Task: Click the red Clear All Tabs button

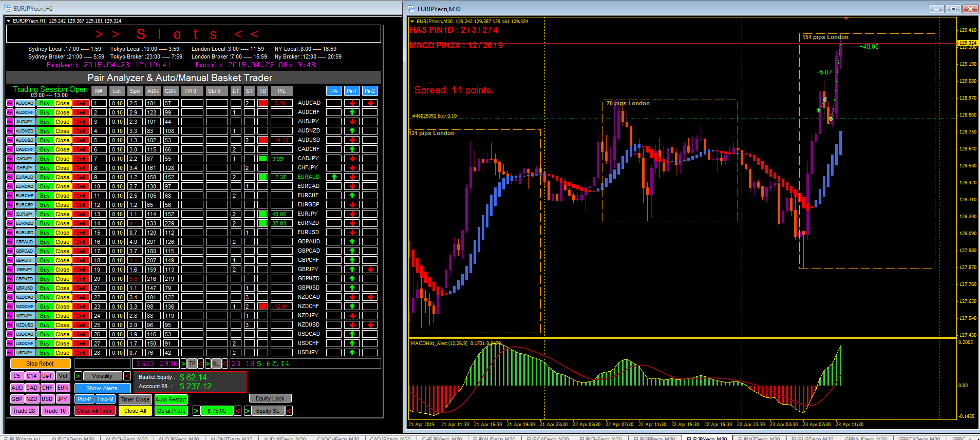Action: pyautogui.click(x=95, y=411)
